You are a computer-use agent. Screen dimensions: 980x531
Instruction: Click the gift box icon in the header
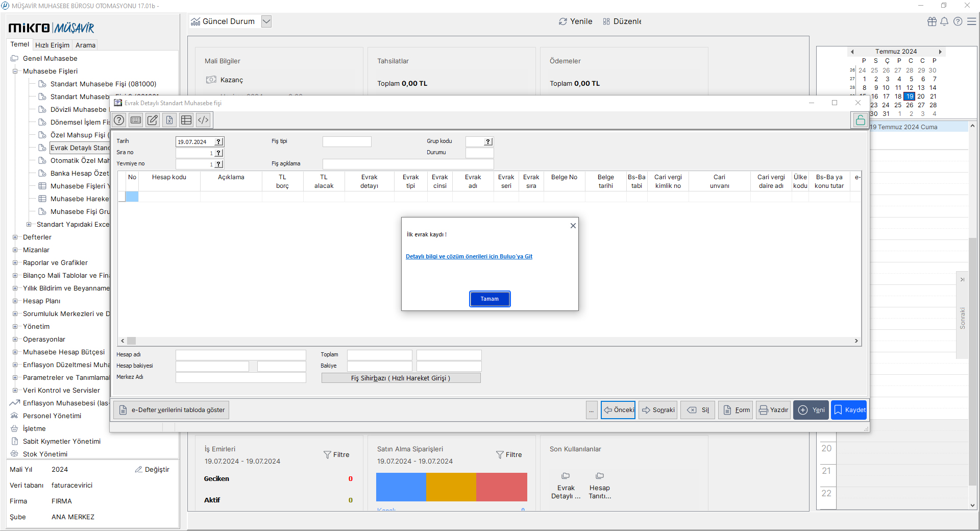click(x=932, y=21)
